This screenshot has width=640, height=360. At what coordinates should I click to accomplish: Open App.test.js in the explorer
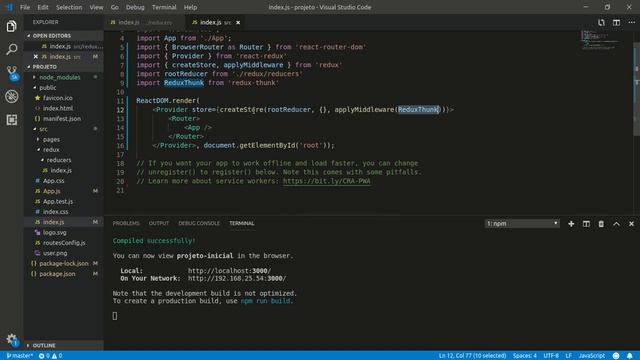(58, 202)
